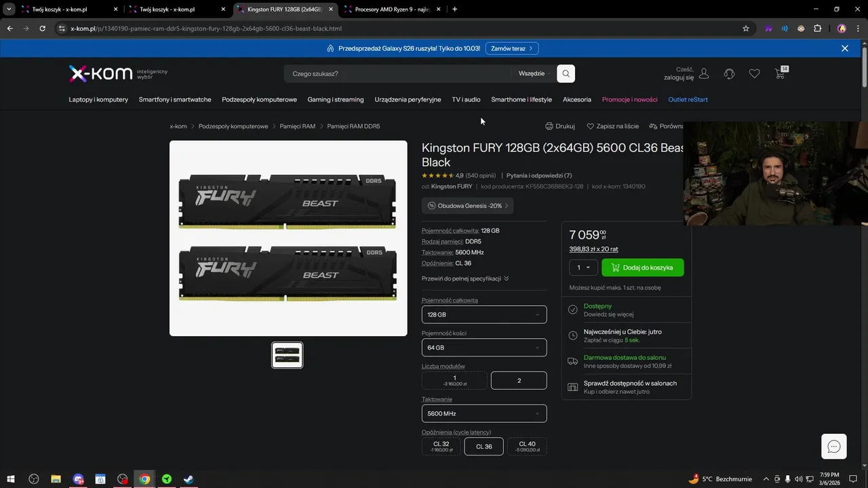
Task: Expand Przewiń do pełnej specyfikacji
Action: (x=465, y=279)
